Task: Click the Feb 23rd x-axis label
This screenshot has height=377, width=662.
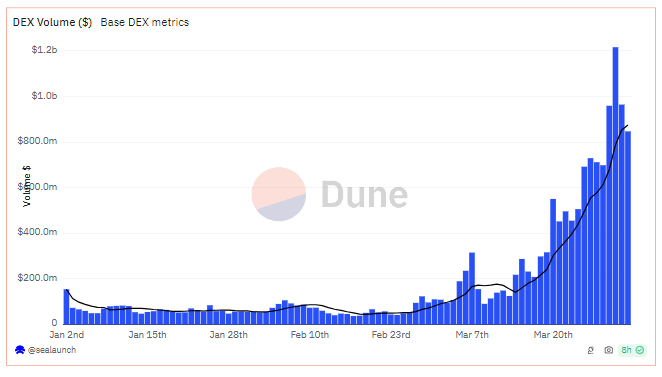Action: [391, 335]
